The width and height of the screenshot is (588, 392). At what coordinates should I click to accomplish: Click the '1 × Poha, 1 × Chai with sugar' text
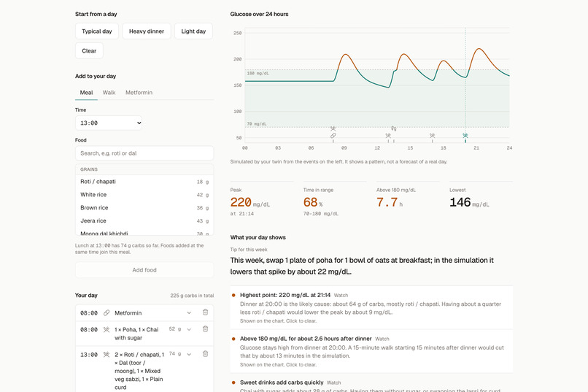point(136,334)
